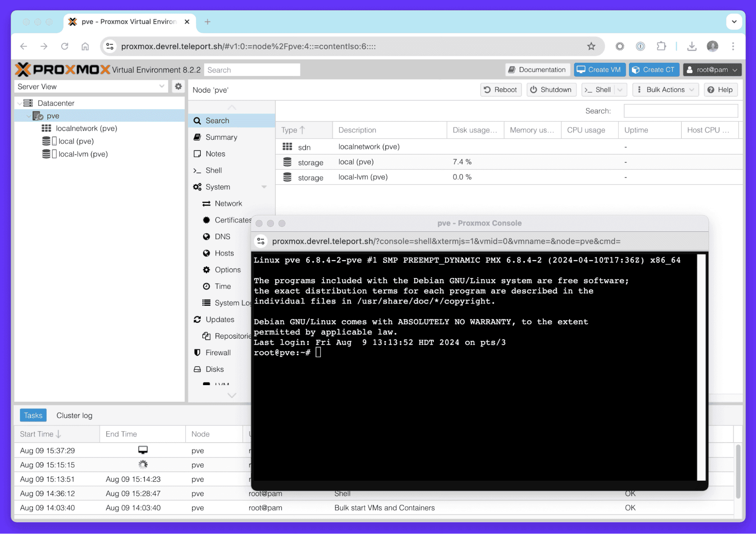Open Firewall in node menu

point(218,353)
